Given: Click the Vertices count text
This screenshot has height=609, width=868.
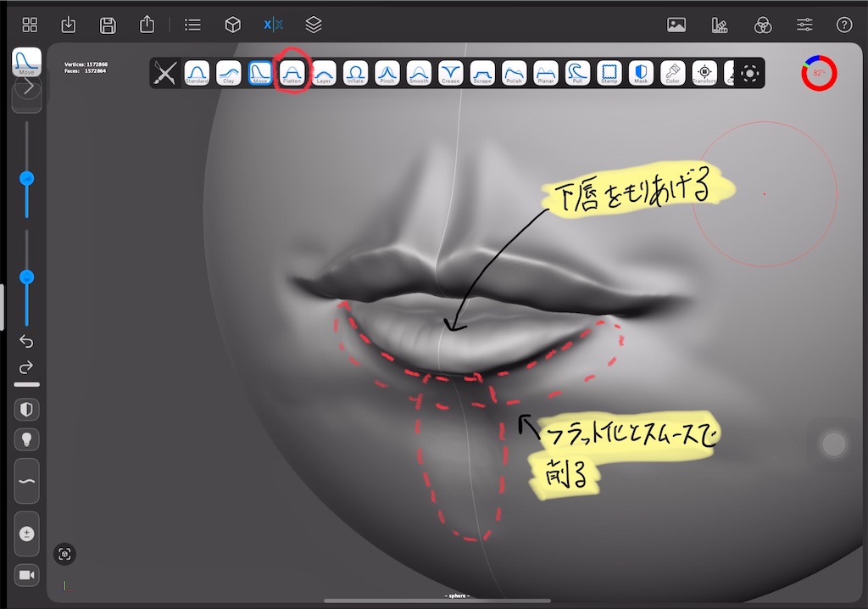Looking at the screenshot, I should point(86,64).
